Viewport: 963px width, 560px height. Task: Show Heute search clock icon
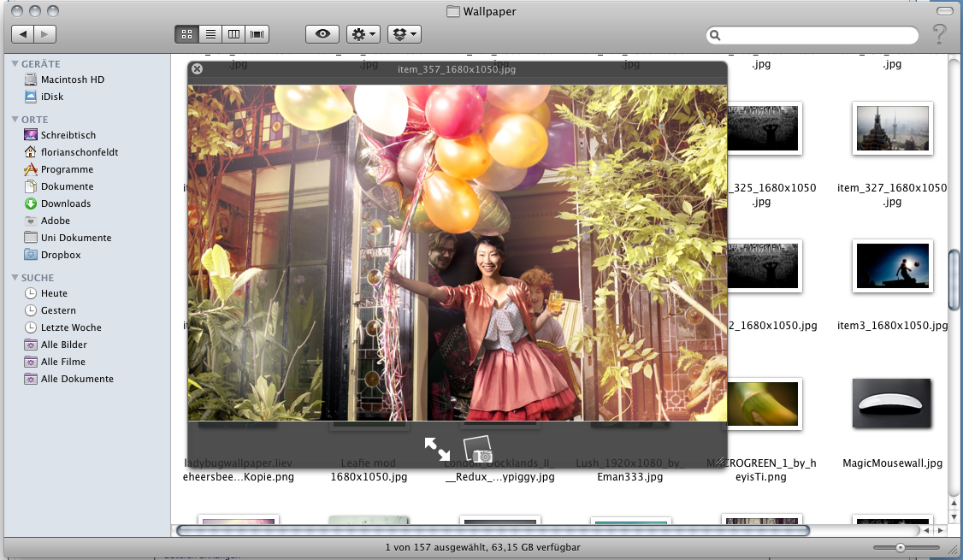(31, 293)
